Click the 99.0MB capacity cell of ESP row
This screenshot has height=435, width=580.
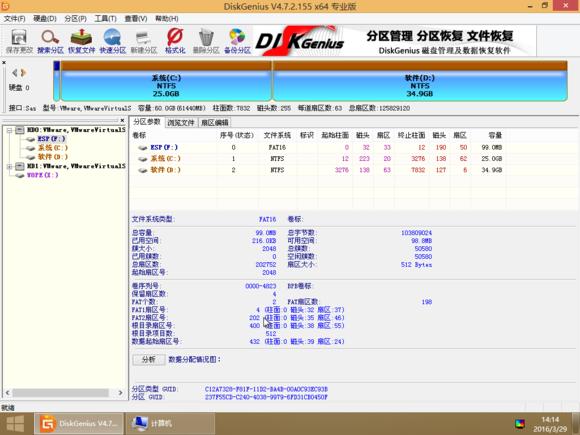tap(492, 148)
